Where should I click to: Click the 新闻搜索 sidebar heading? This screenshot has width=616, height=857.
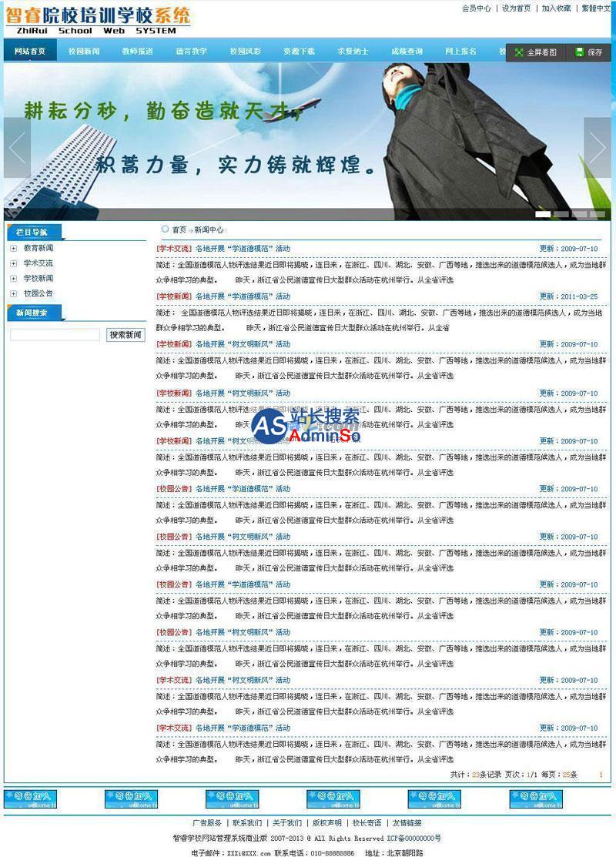[x=32, y=313]
